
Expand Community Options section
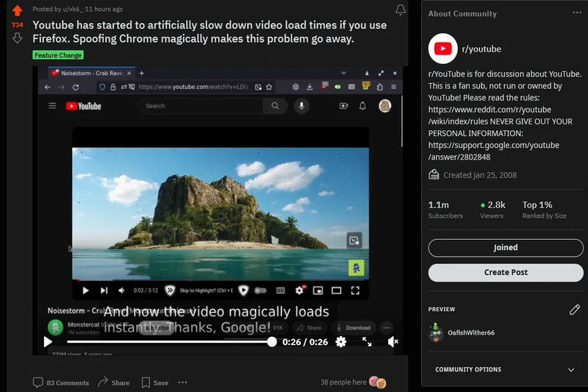tap(505, 369)
